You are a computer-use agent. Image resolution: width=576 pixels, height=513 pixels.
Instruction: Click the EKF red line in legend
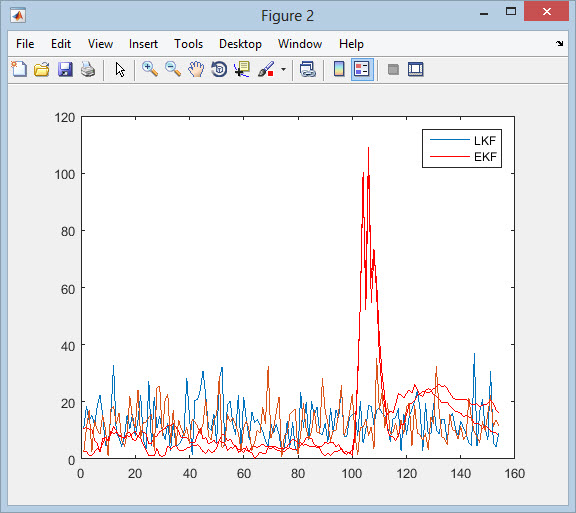click(450, 157)
